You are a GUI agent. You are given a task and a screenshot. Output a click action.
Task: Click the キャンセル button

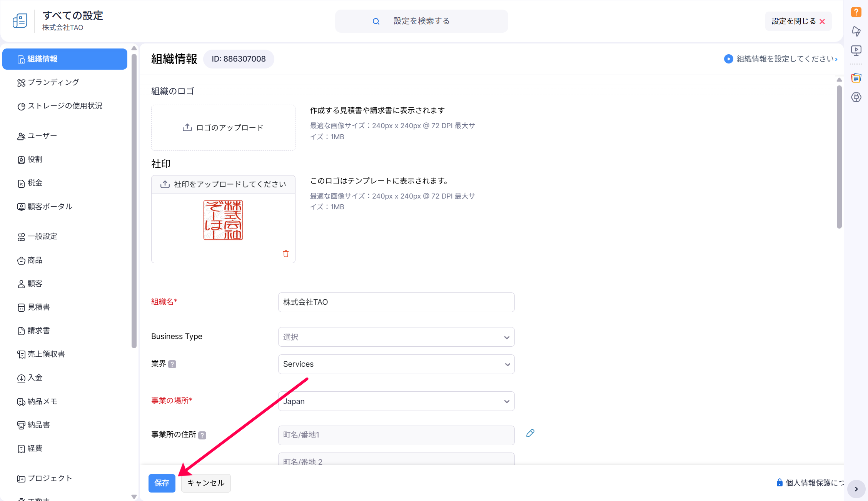pyautogui.click(x=206, y=483)
